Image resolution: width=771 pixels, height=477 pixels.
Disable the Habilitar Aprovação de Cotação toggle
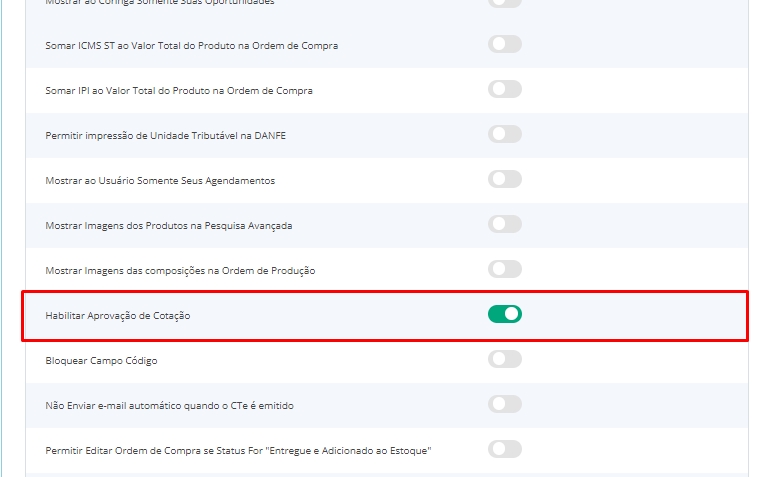[505, 314]
